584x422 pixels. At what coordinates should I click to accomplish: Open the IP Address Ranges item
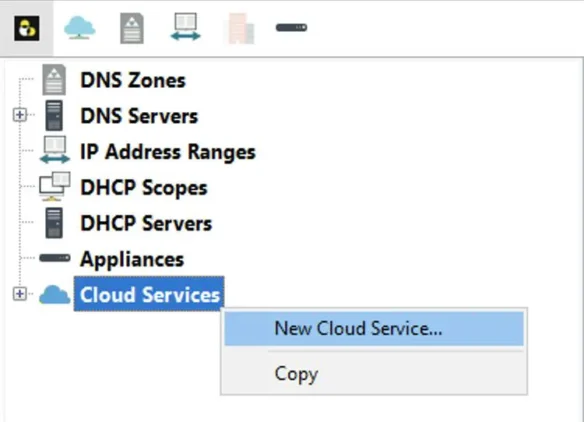coord(168,152)
